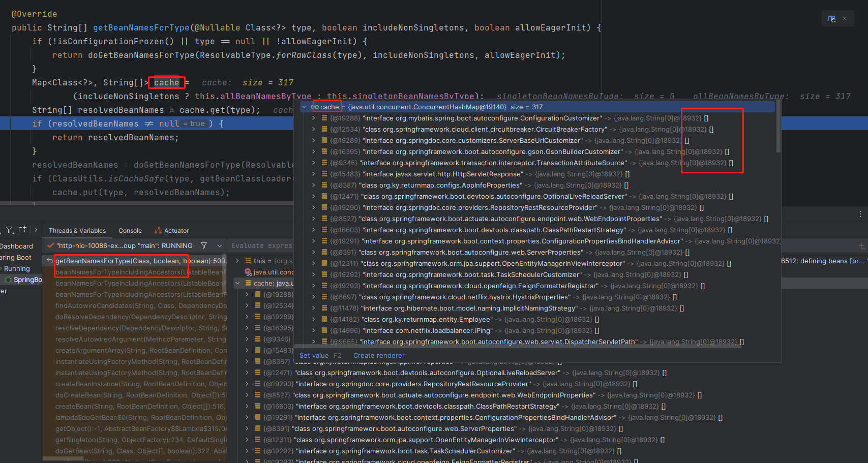Select the Dashboard item in services tree
The image size is (868, 463).
click(x=16, y=246)
